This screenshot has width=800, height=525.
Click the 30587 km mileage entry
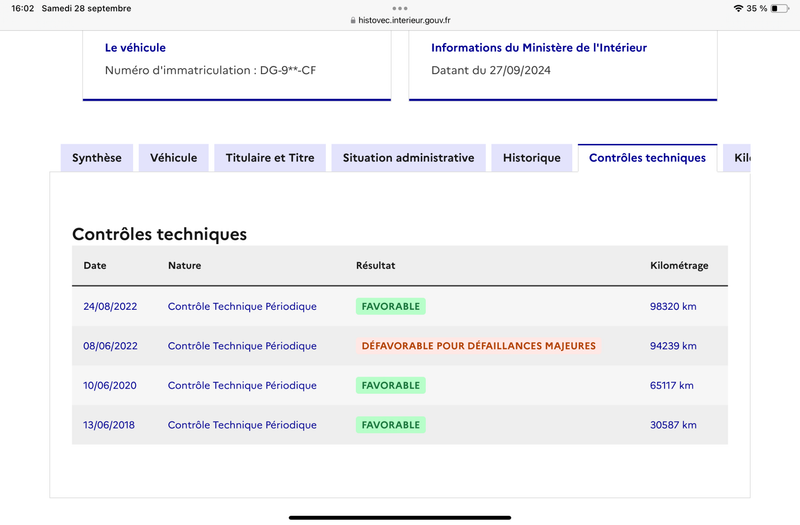click(x=673, y=425)
